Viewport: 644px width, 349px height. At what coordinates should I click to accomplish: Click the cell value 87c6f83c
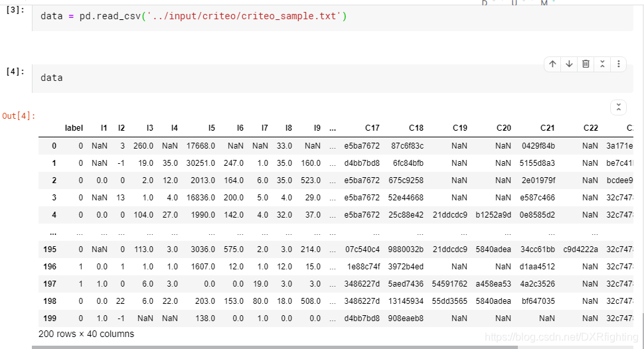coord(407,146)
